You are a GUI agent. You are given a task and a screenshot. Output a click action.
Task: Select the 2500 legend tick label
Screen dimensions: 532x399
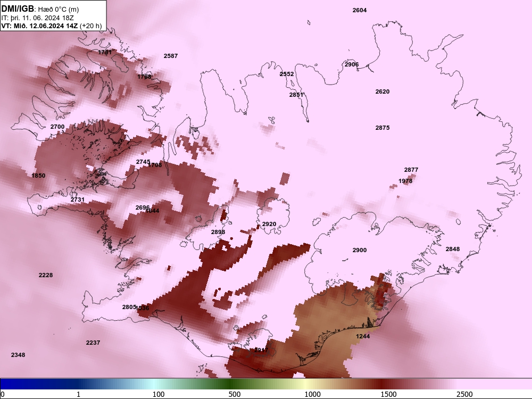[x=464, y=394]
